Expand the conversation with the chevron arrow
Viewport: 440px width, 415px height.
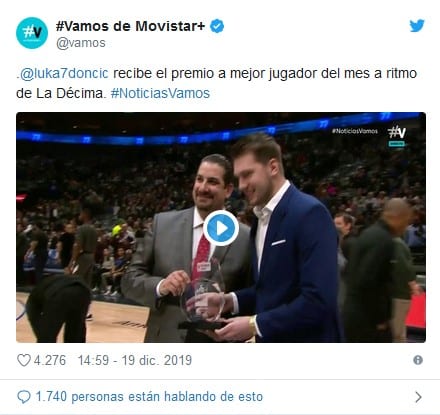418,397
